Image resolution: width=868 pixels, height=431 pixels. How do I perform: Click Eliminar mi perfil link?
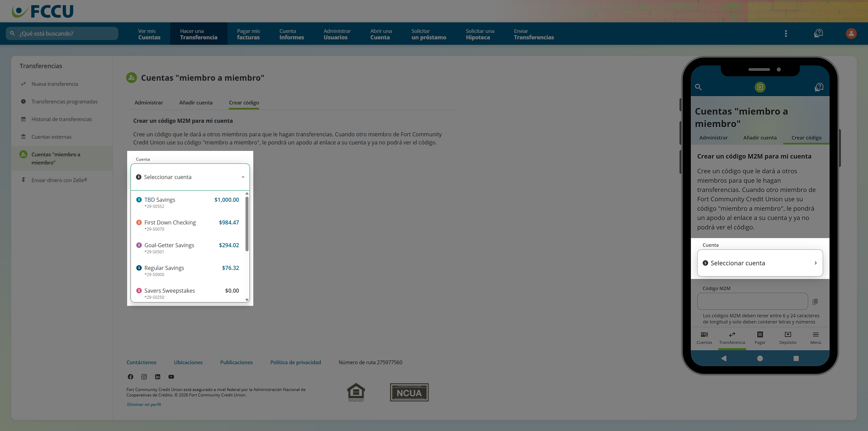[144, 404]
